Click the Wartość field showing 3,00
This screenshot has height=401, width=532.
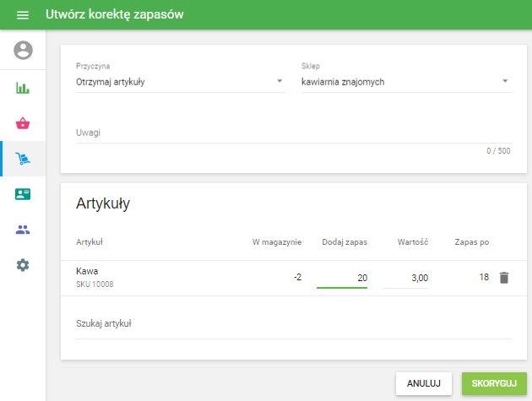(x=405, y=278)
